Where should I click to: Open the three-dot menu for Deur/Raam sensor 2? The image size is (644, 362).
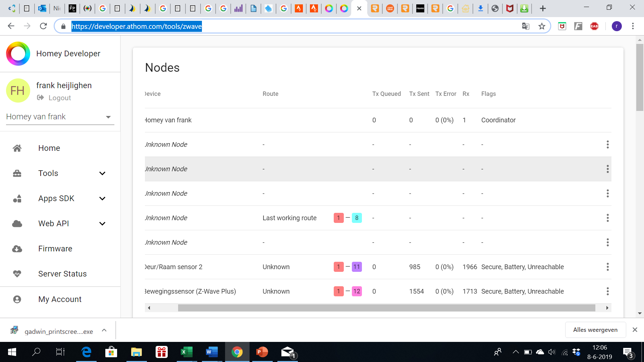point(607,267)
